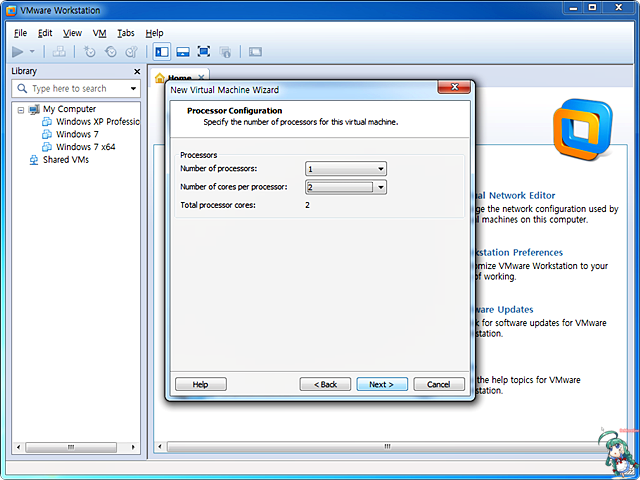
Task: Open the Number of processors dropdown
Action: pos(346,169)
